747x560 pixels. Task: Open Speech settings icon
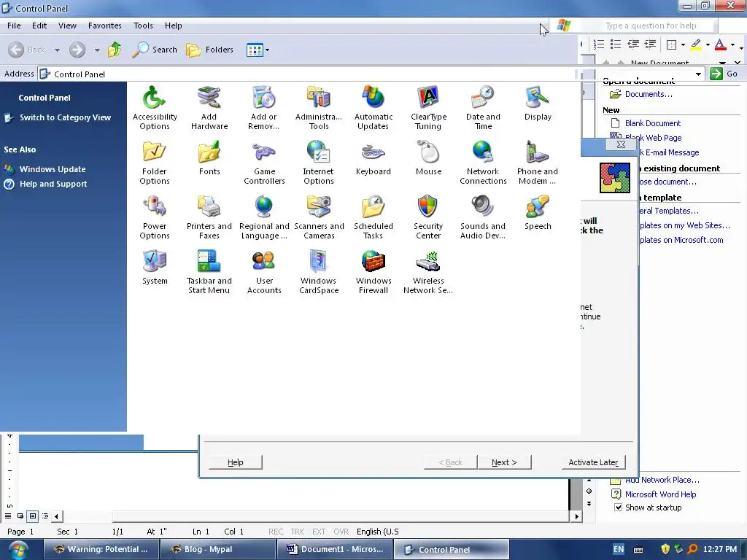(538, 213)
